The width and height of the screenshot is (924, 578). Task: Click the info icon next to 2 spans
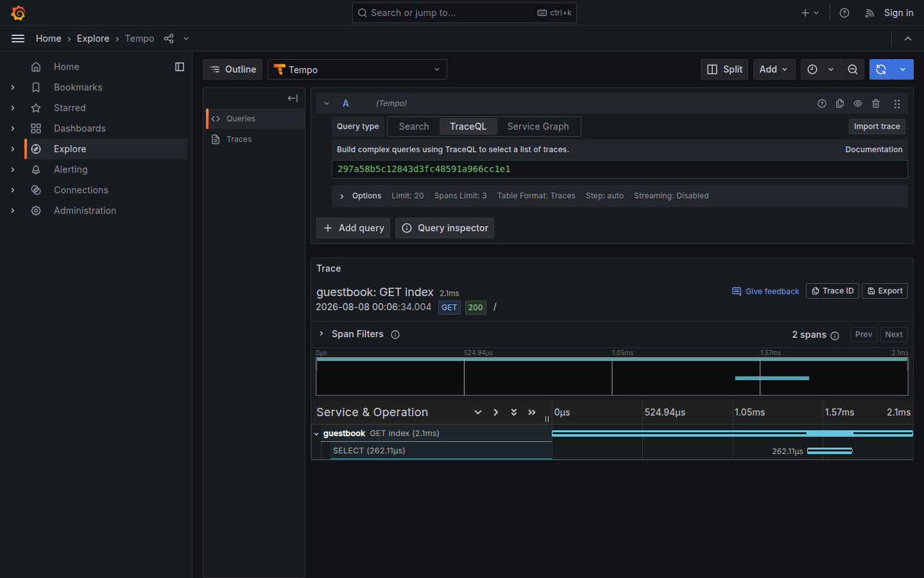835,336
